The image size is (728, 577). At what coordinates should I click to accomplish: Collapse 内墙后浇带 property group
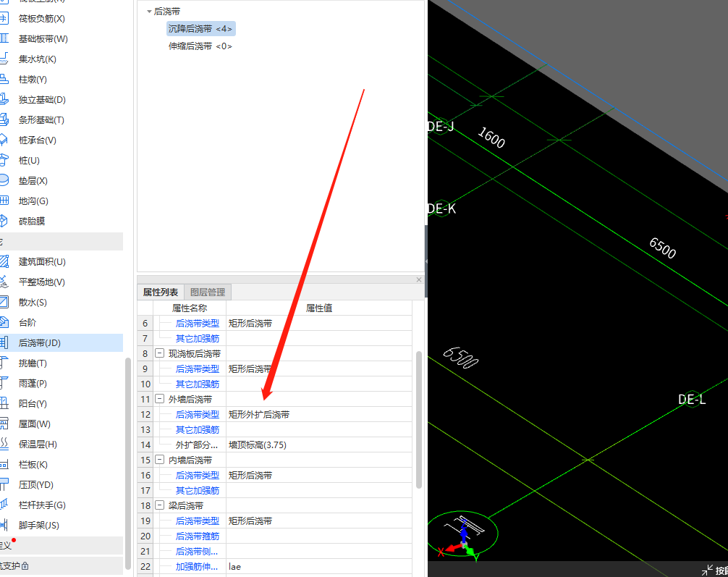[x=159, y=460]
